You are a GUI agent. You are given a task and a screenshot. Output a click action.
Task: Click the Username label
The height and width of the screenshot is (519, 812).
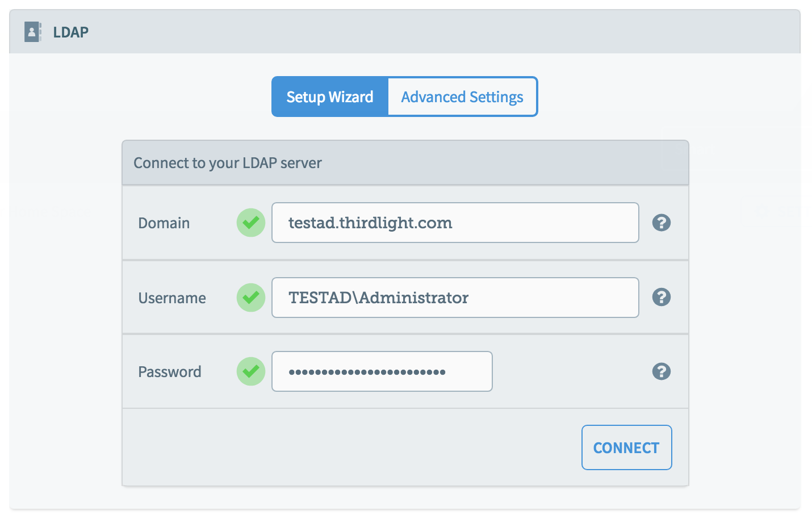tap(172, 298)
